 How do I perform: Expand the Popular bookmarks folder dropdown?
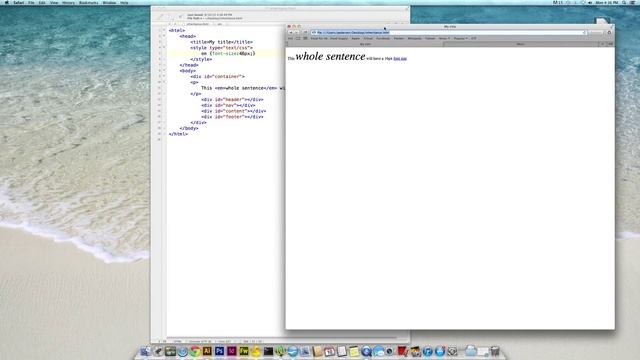(x=461, y=38)
